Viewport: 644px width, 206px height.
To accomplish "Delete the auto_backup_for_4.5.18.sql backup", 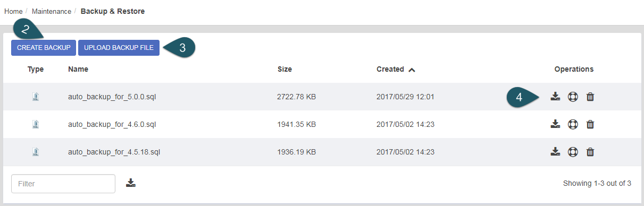I will [590, 152].
